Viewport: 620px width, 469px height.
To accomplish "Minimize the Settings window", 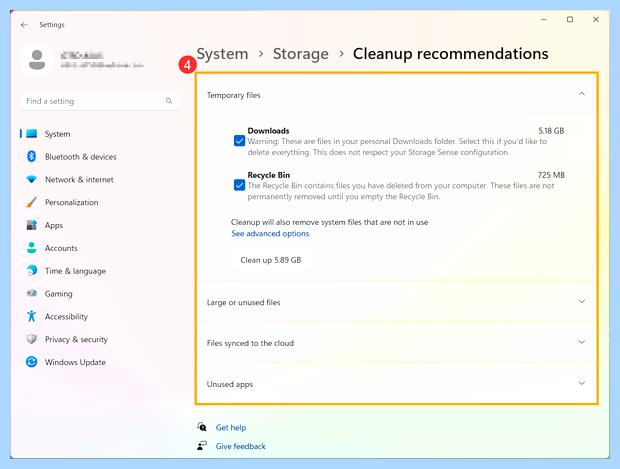I will [544, 19].
